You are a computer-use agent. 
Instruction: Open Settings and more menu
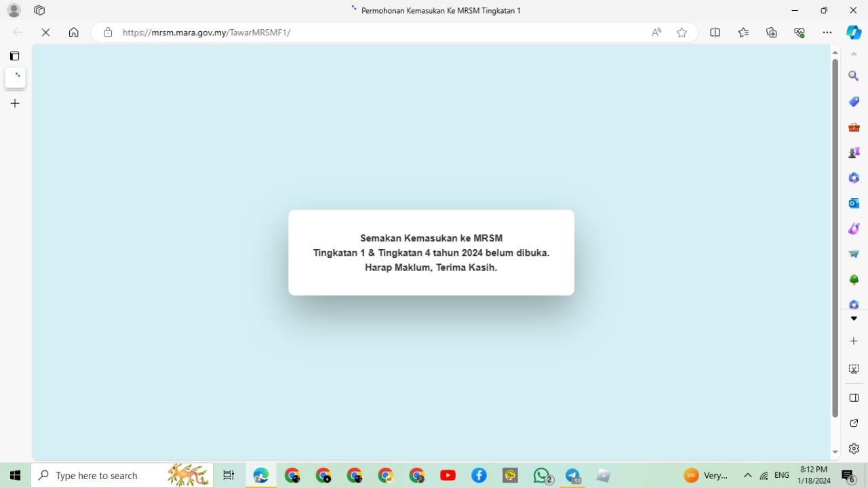827,33
